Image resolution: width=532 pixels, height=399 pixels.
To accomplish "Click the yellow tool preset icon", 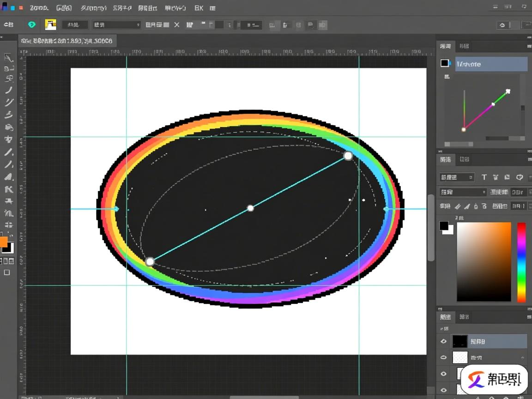I will (x=50, y=25).
